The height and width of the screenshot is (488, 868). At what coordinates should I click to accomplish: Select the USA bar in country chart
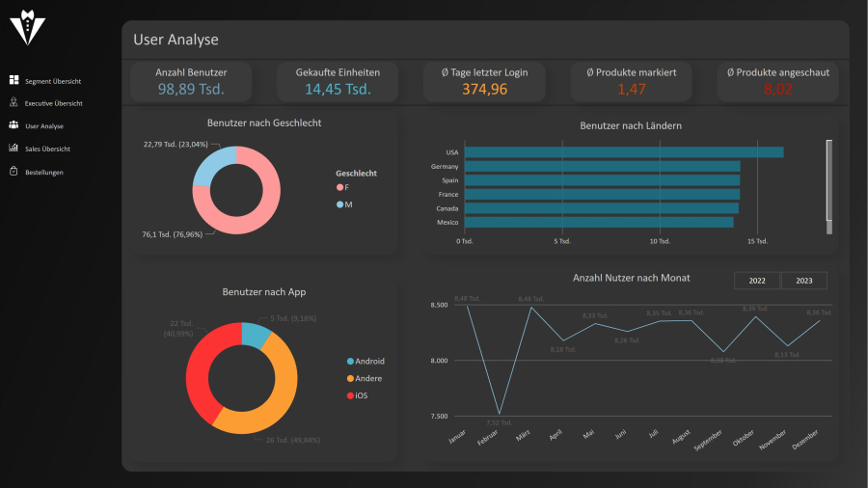(623, 152)
